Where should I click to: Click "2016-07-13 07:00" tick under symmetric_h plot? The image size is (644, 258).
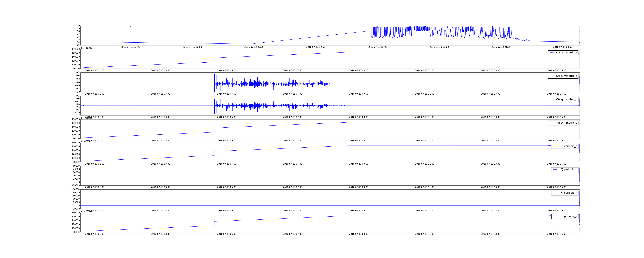(x=293, y=117)
